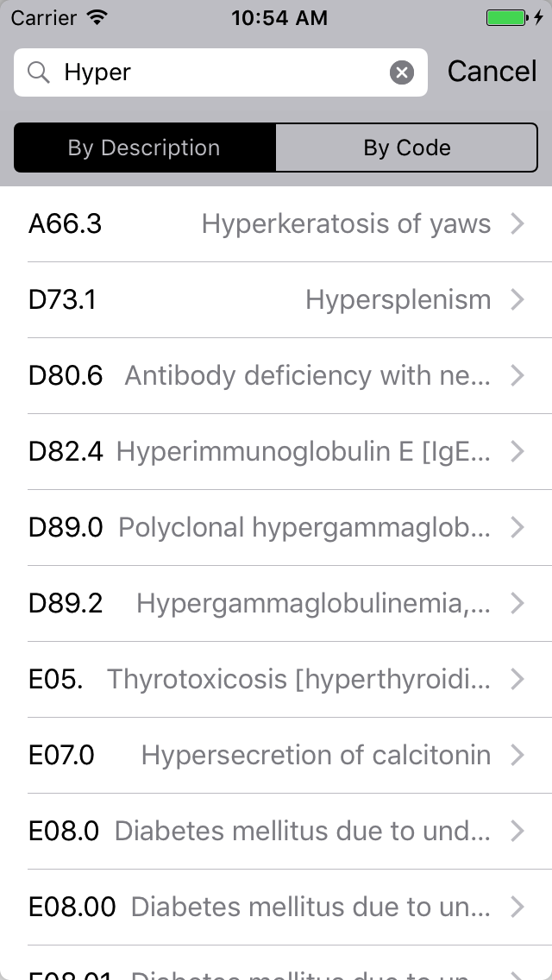Open E08.0 Diabetes mellitus entry
The height and width of the screenshot is (980, 552).
coord(276,832)
